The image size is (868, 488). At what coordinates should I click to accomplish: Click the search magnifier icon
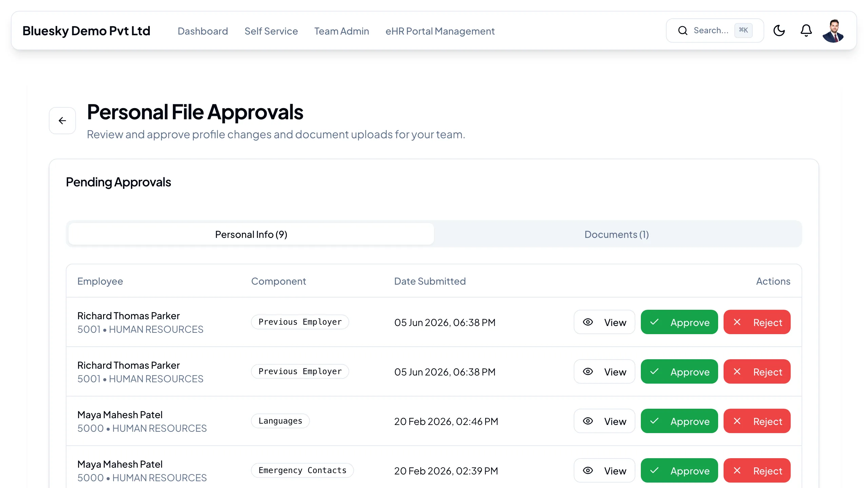click(x=683, y=30)
